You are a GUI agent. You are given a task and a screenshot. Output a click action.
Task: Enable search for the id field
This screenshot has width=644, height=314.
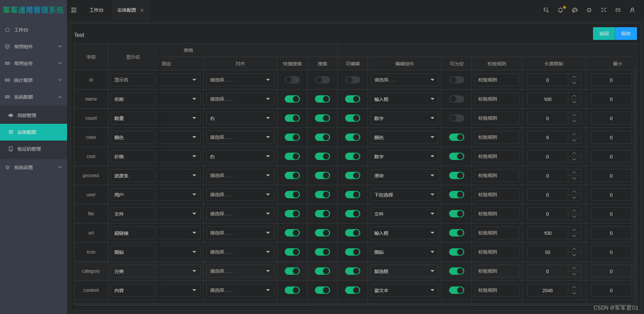(x=322, y=80)
